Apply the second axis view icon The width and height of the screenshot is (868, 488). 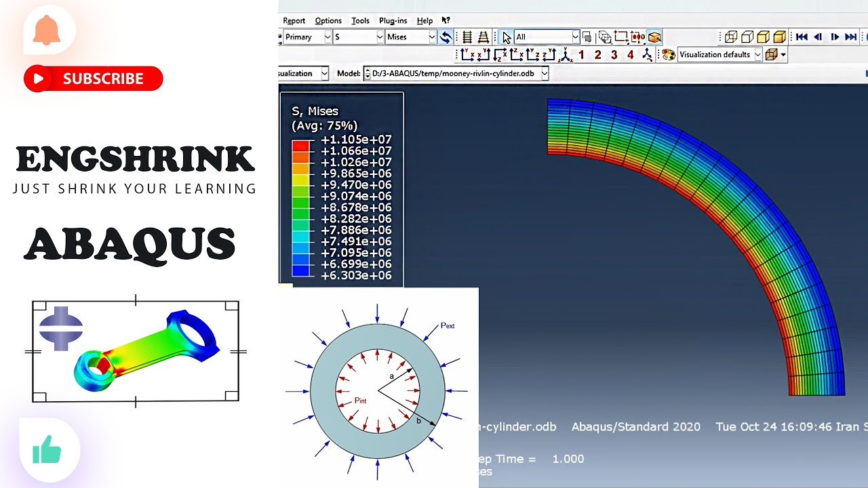tap(484, 54)
